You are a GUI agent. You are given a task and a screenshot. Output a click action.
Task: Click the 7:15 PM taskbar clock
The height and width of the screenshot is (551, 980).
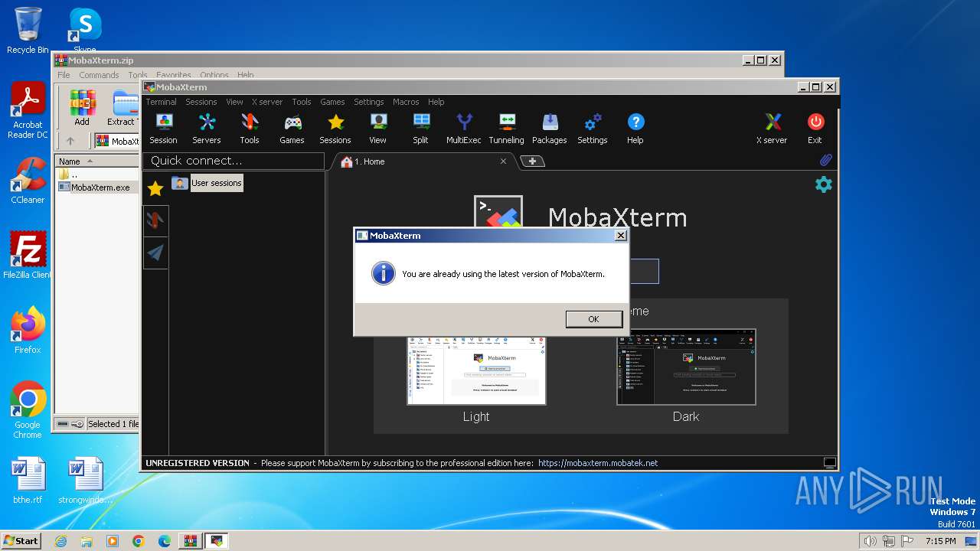pos(940,541)
